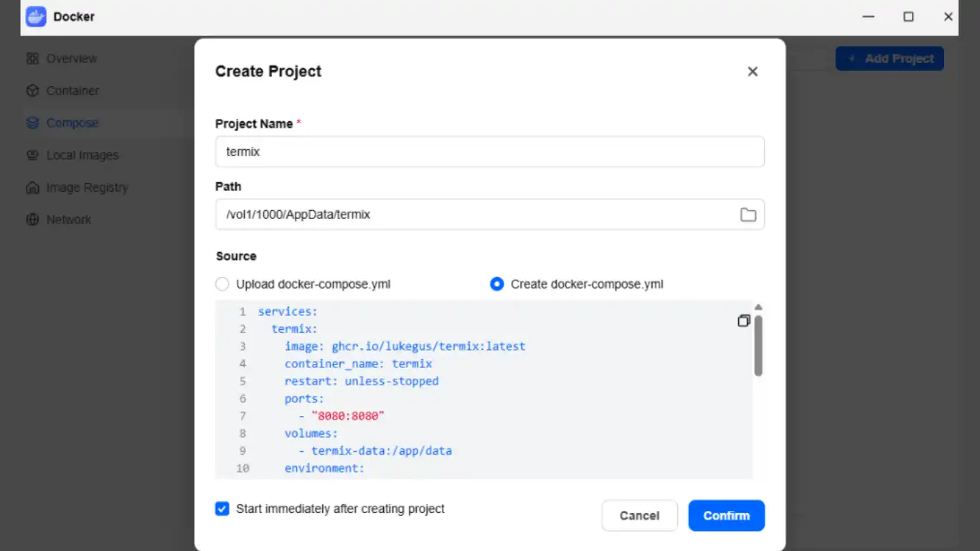Viewport: 980px width, 551px height.
Task: Click the Project Name field containing termix
Action: point(490,152)
